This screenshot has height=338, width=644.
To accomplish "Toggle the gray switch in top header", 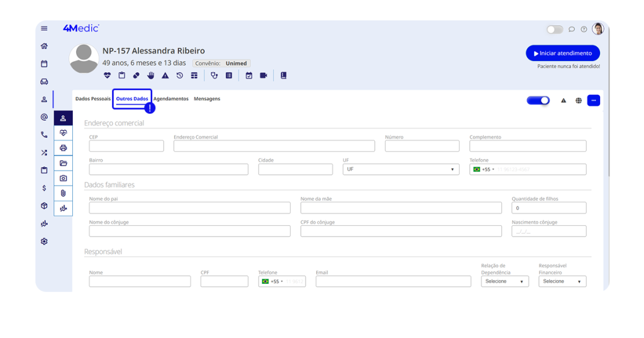I will pyautogui.click(x=554, y=30).
